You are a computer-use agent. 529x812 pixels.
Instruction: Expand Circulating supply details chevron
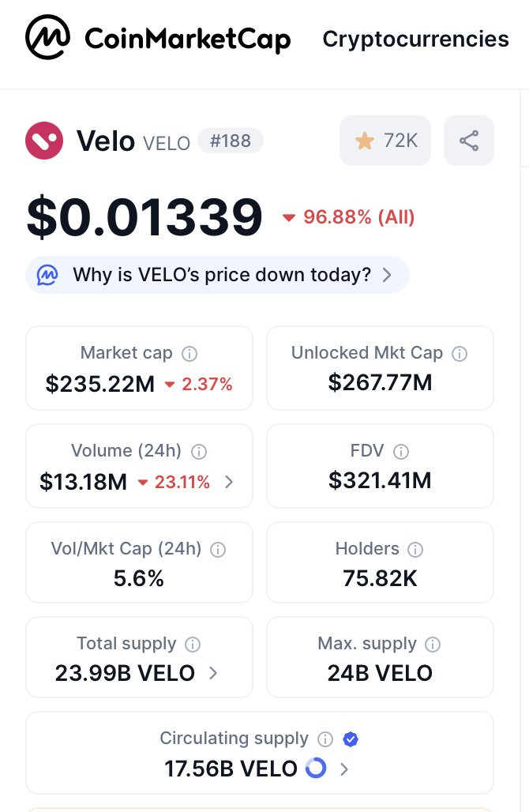[344, 769]
